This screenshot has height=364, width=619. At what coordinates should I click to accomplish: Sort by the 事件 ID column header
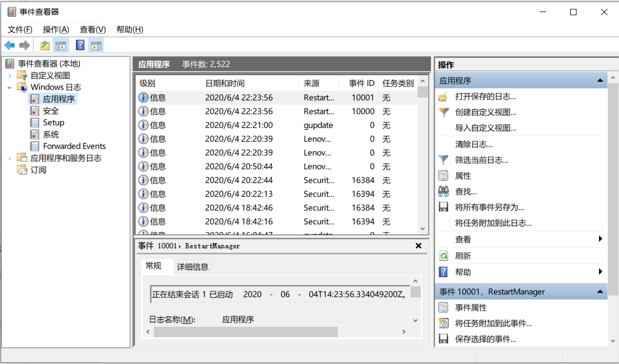pos(359,83)
